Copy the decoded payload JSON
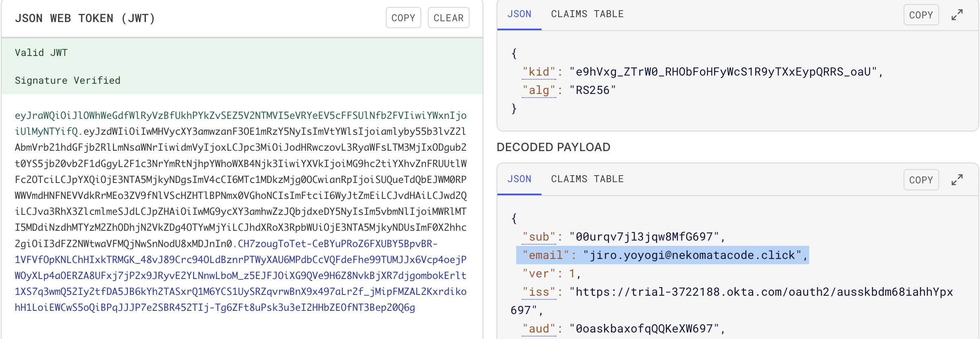 [921, 180]
